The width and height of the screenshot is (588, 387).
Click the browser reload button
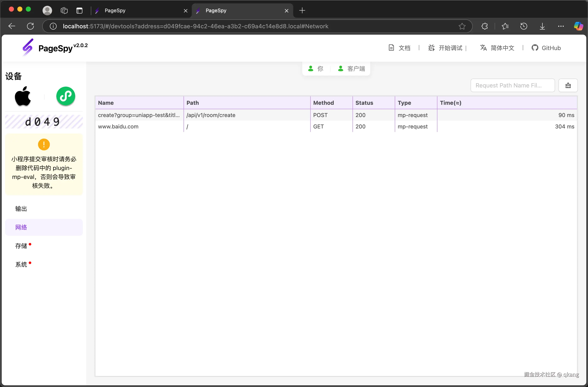(x=30, y=26)
